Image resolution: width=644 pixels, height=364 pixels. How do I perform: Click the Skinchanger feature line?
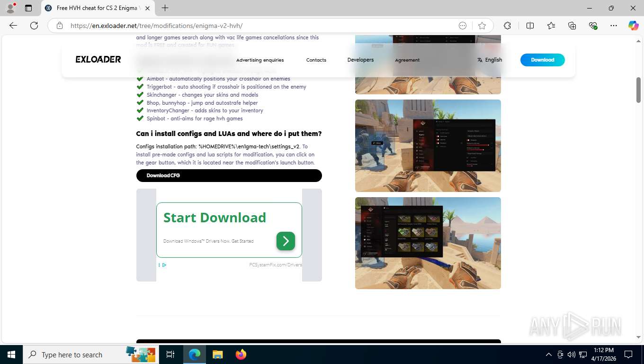tap(202, 95)
